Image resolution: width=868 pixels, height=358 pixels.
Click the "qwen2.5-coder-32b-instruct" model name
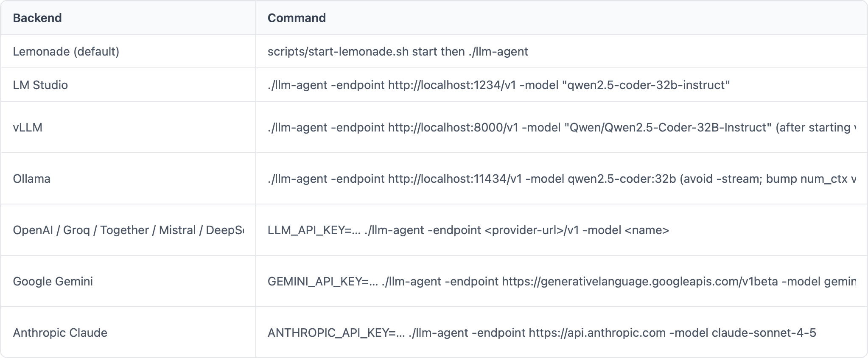[x=646, y=85]
